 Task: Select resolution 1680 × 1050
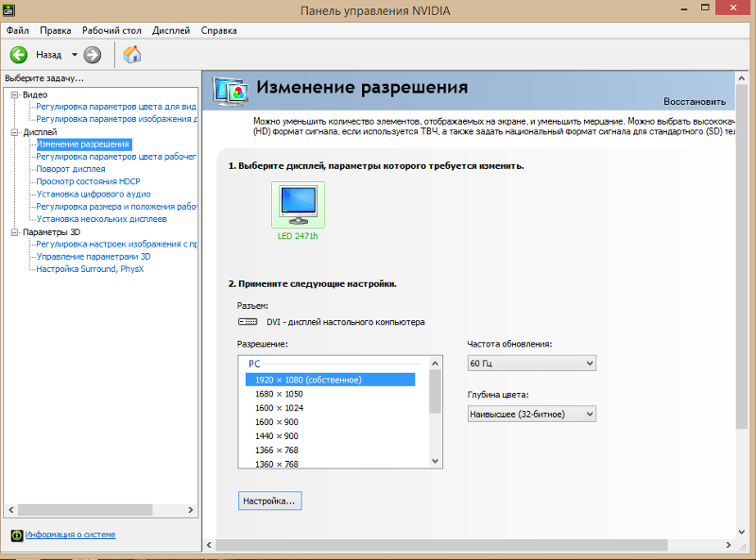point(279,394)
